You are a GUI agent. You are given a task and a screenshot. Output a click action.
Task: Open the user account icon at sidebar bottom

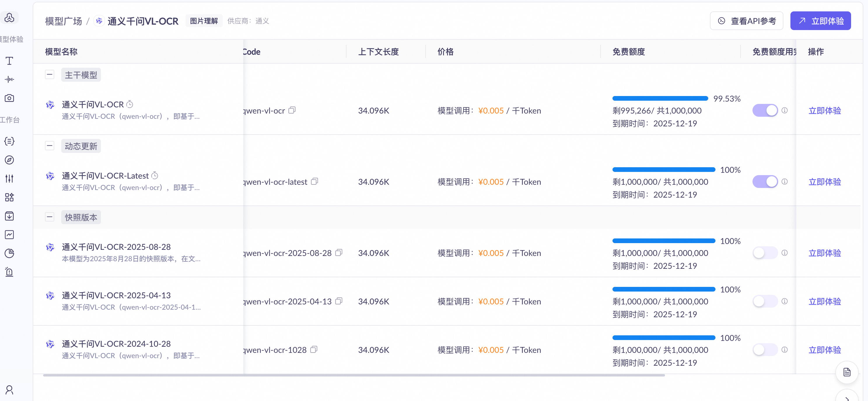(9, 390)
